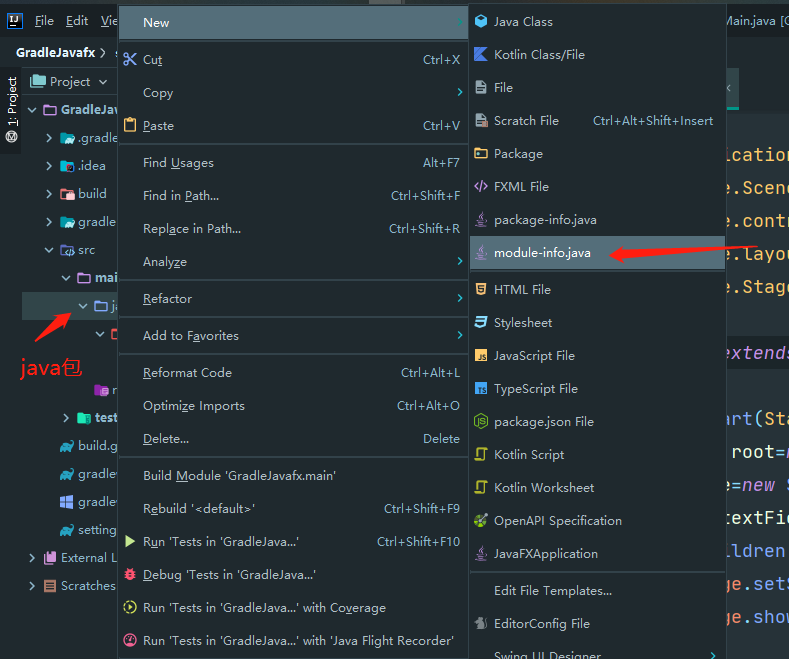Collapse the main folder
This screenshot has width=789, height=659.
66,278
